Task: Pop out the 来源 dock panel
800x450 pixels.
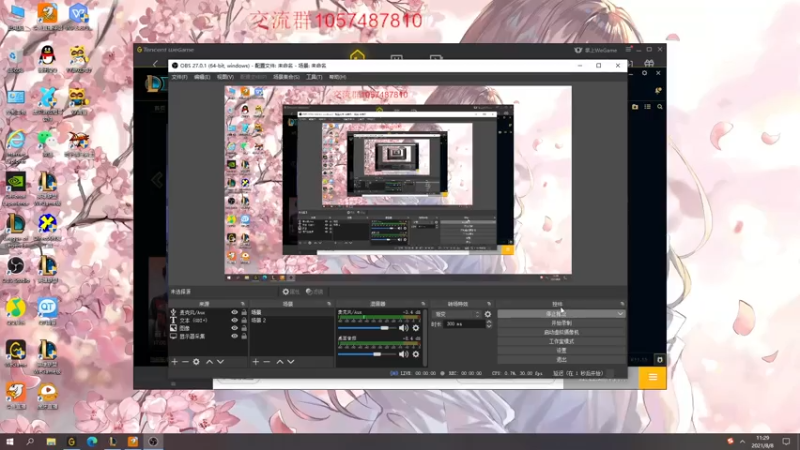Action: pos(243,304)
